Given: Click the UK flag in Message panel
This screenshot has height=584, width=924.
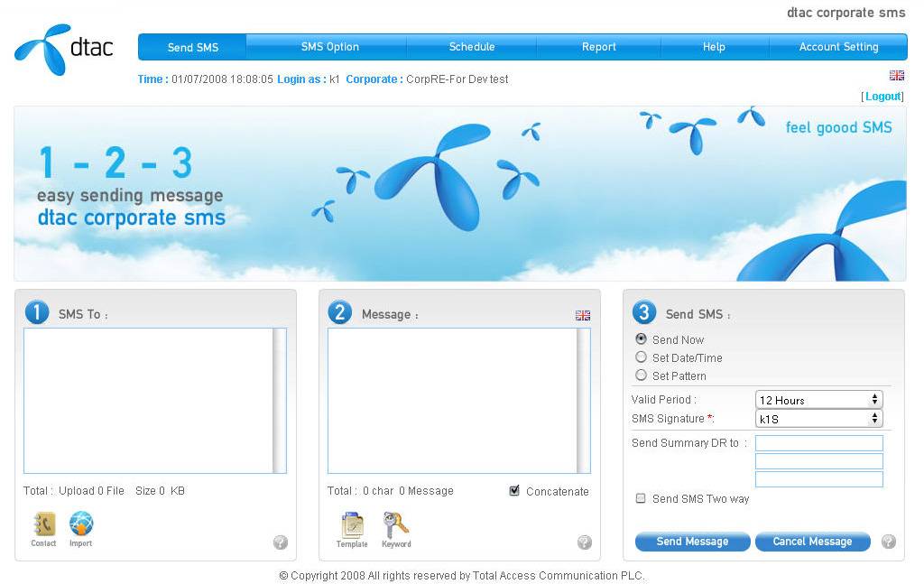Looking at the screenshot, I should 583,315.
